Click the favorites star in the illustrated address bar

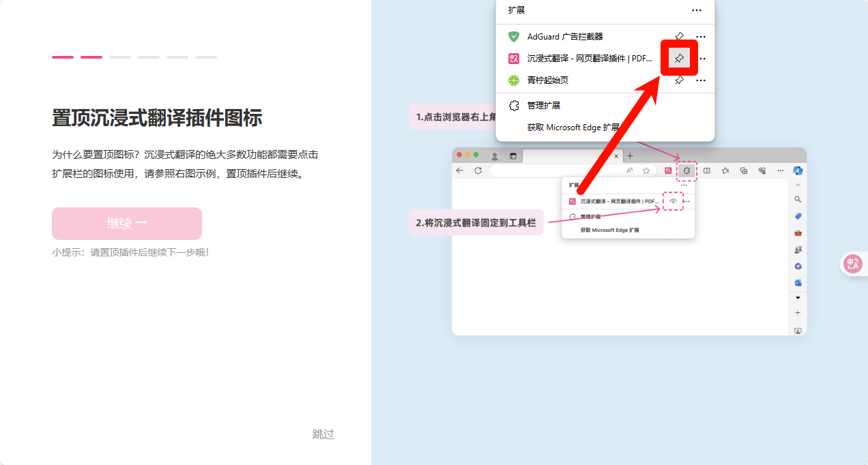coord(646,170)
